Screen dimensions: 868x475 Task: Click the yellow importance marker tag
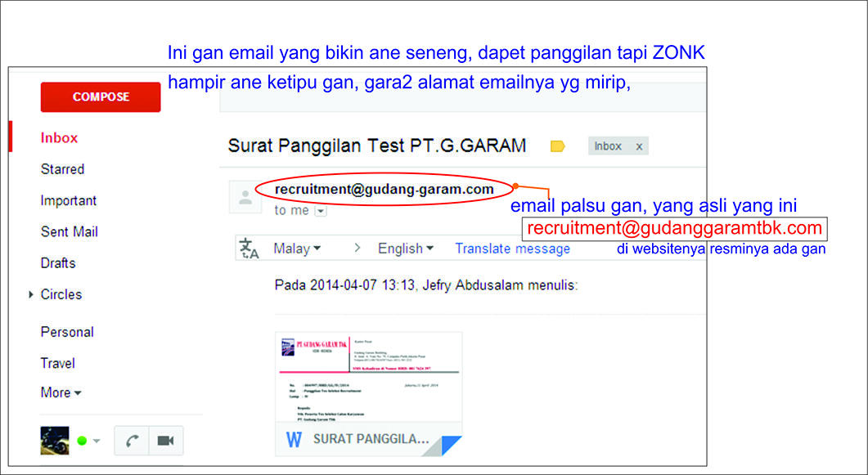(x=557, y=146)
